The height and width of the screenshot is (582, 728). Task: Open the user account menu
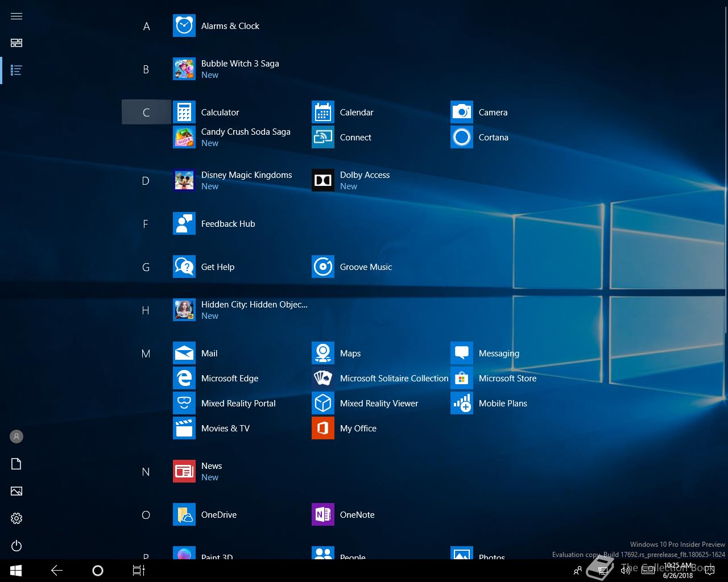pyautogui.click(x=16, y=436)
